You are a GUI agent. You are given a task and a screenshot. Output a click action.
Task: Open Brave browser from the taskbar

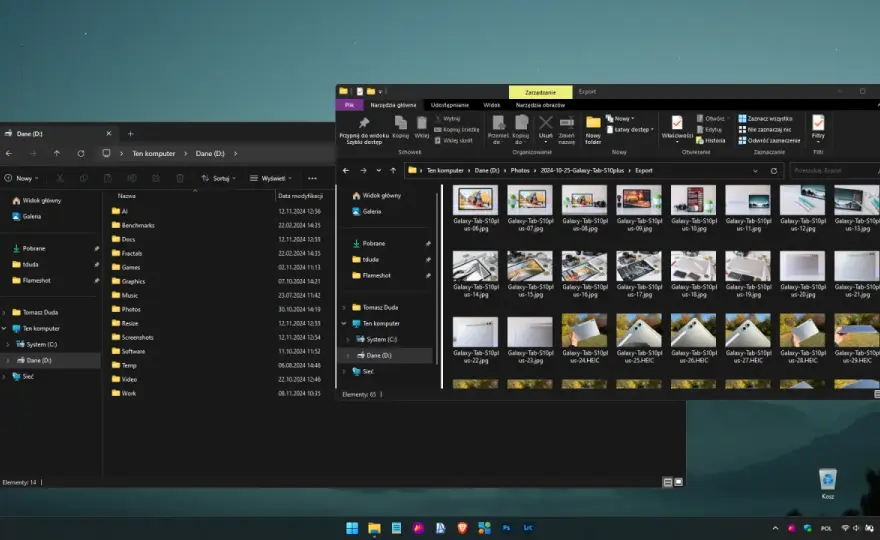tap(462, 528)
